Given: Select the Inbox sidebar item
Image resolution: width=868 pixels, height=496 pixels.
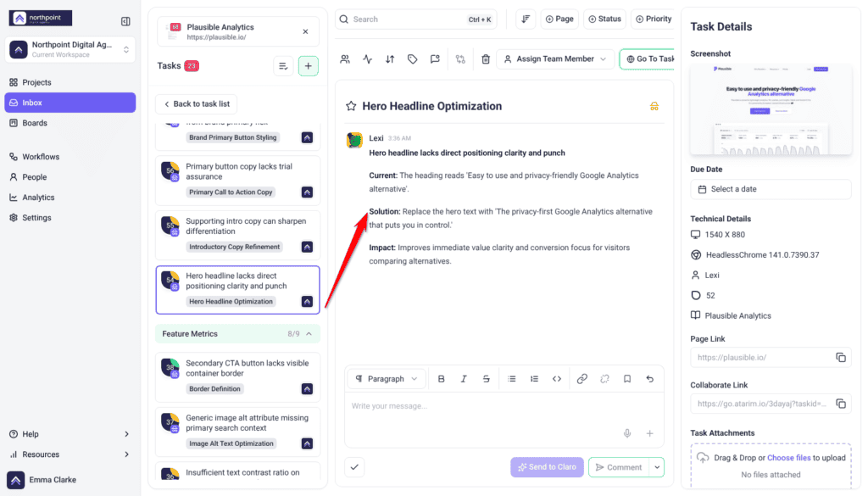Looking at the screenshot, I should tap(70, 103).
